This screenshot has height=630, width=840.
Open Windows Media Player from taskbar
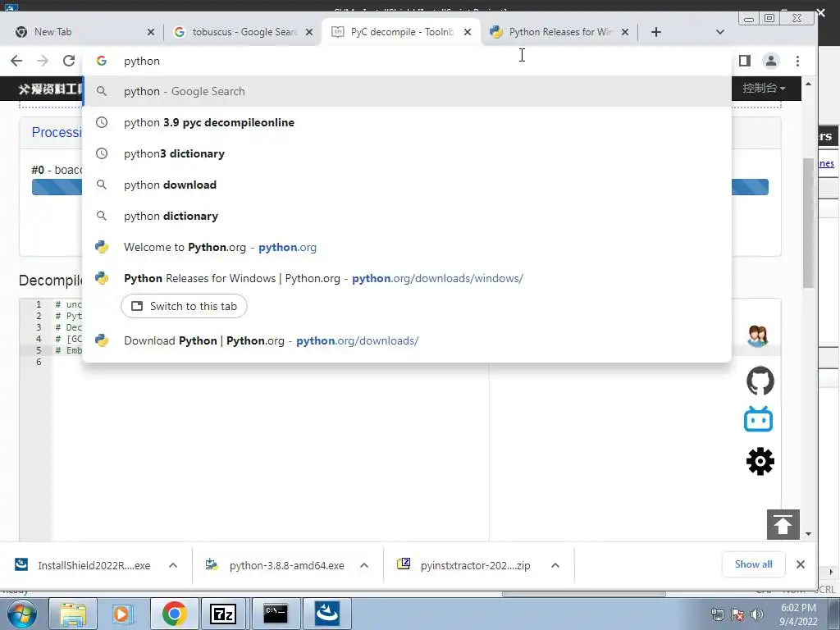[x=122, y=614]
